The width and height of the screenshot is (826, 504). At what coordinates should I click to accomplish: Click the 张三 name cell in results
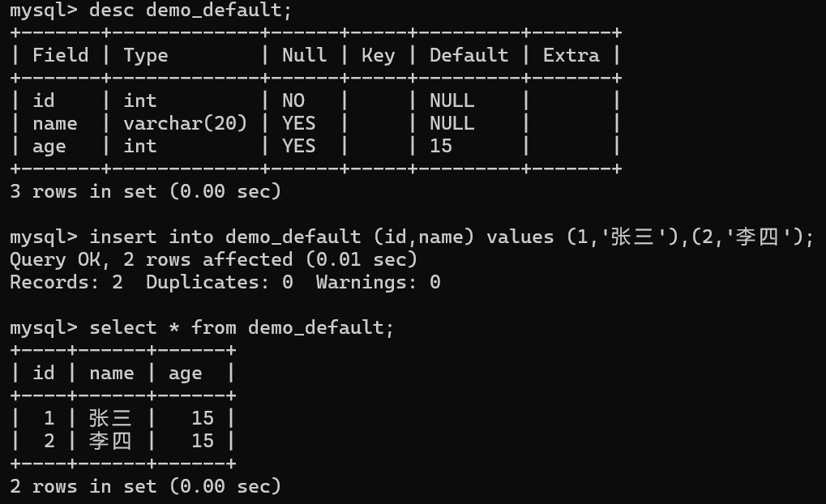point(110,418)
